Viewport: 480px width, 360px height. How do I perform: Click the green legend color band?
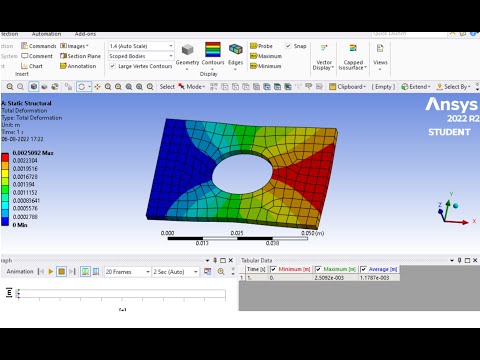coord(5,189)
